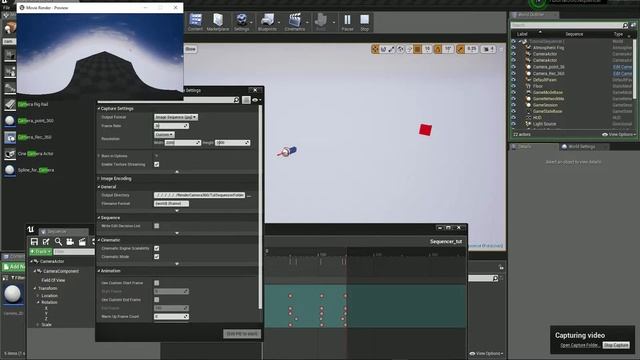Stop the running simulation

[x=364, y=22]
